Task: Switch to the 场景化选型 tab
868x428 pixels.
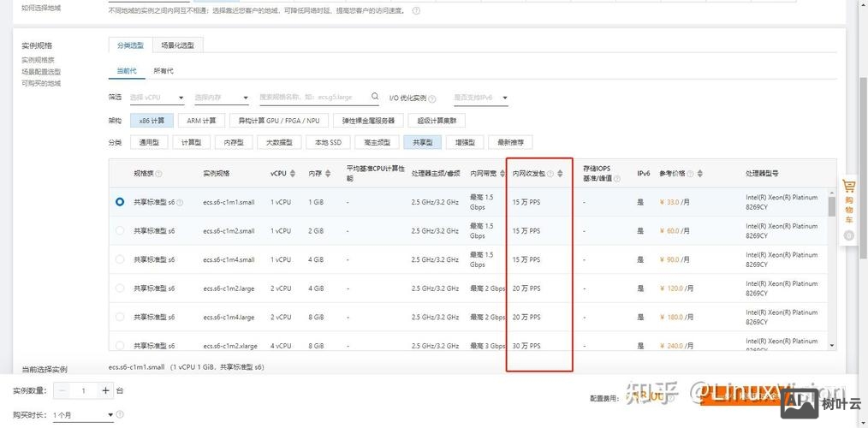Action: coord(177,45)
